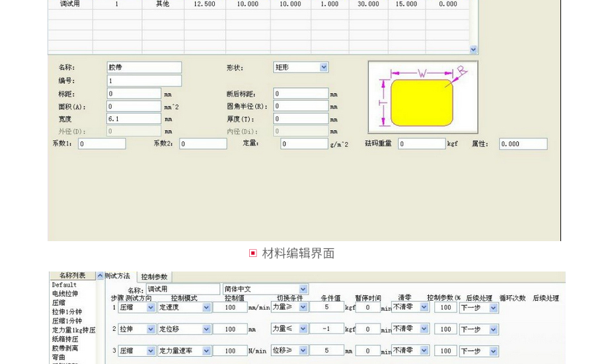Open step 3 切换条件 dropdown showing 位移≥

[303, 351]
